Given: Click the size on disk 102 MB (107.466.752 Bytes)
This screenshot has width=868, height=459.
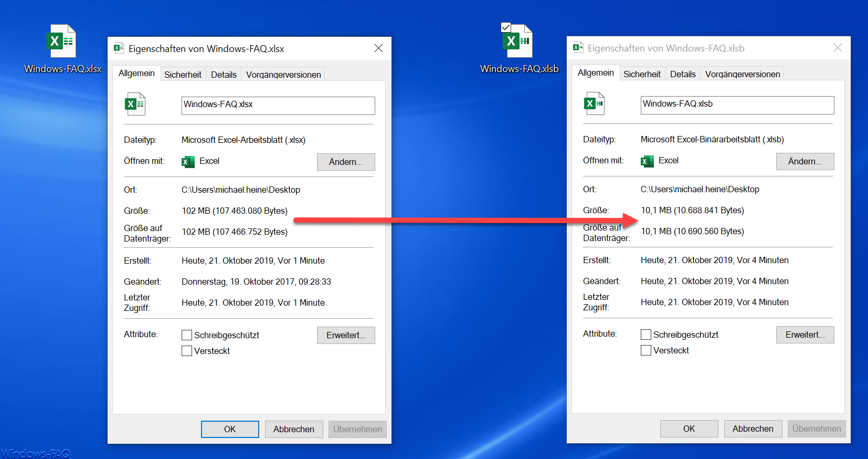Looking at the screenshot, I should pos(235,232).
